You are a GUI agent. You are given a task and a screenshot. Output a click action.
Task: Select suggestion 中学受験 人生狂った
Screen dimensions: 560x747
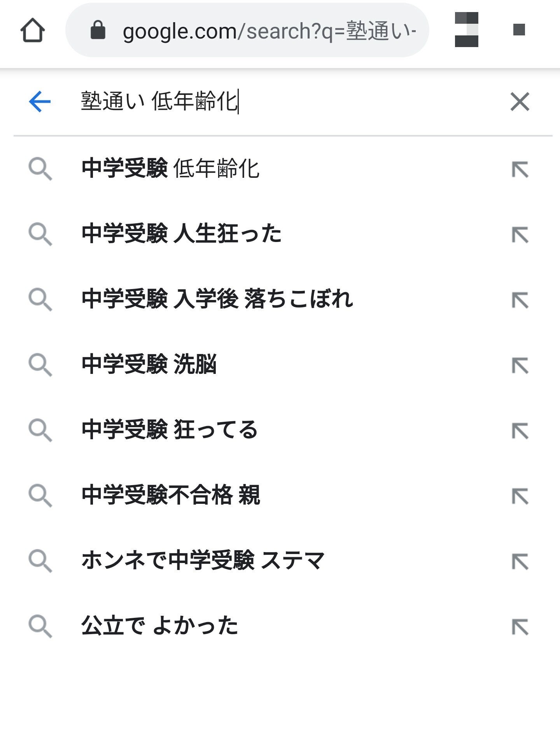(181, 234)
